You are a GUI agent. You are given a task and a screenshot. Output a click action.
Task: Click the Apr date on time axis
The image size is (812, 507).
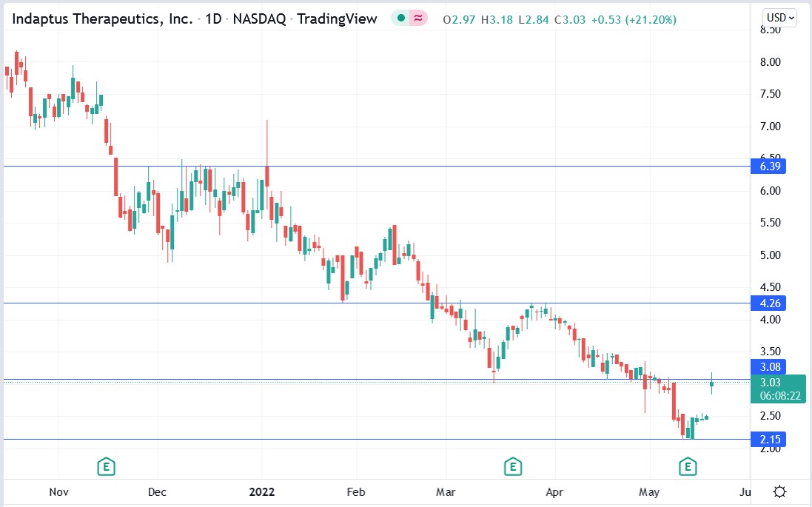click(x=554, y=492)
